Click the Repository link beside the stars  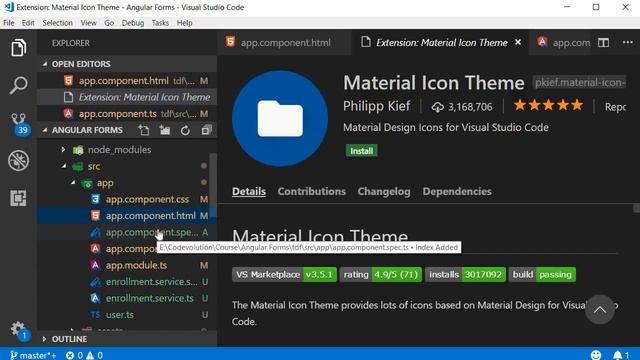pyautogui.click(x=616, y=107)
